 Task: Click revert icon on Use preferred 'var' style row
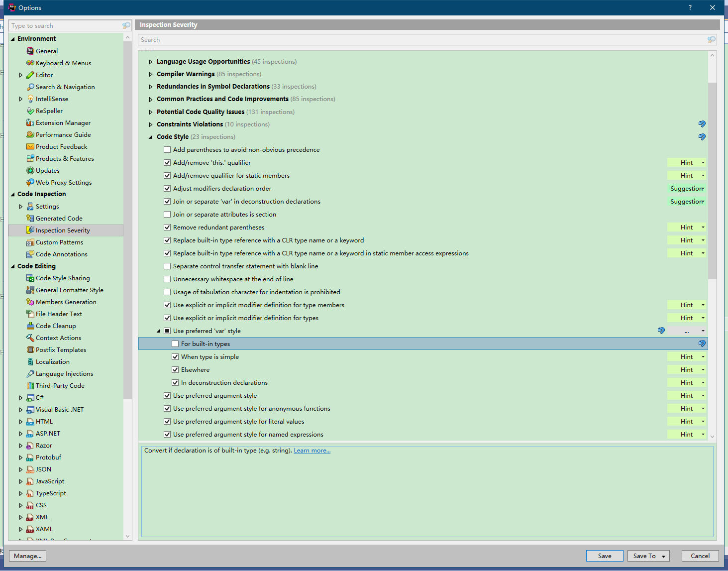[661, 331]
